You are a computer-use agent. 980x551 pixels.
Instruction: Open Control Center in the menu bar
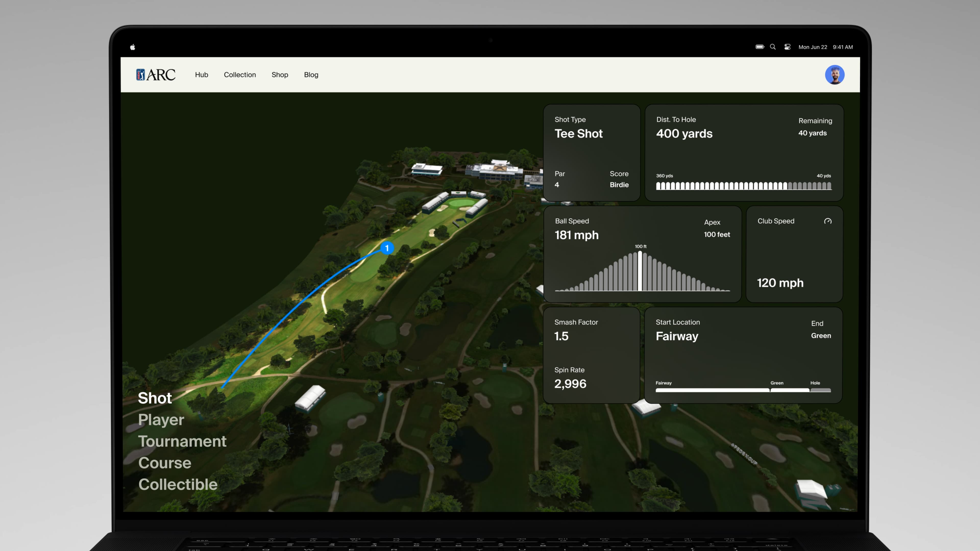point(787,47)
